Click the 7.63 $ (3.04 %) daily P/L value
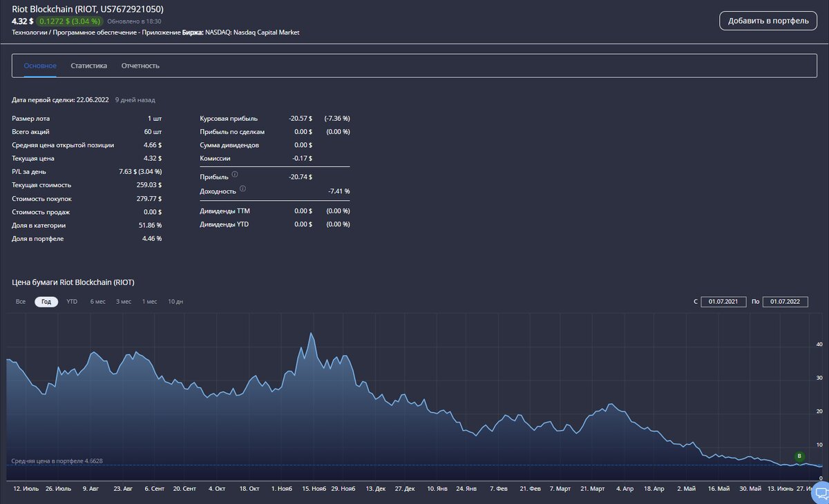 [x=140, y=172]
